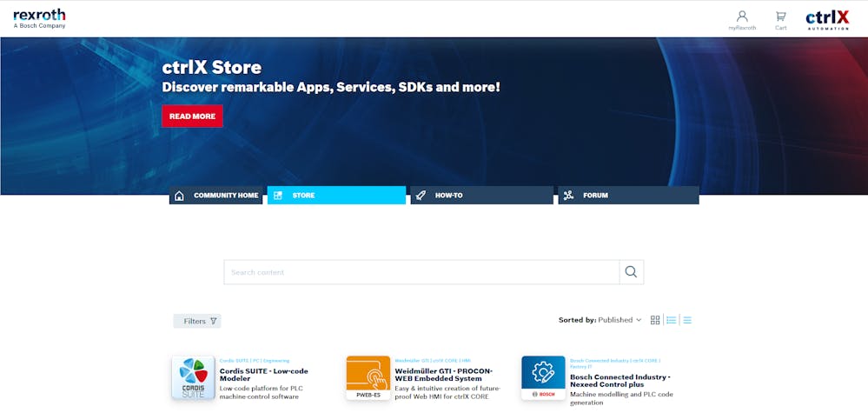
Task: Focus the Search content input field
Action: tap(421, 272)
